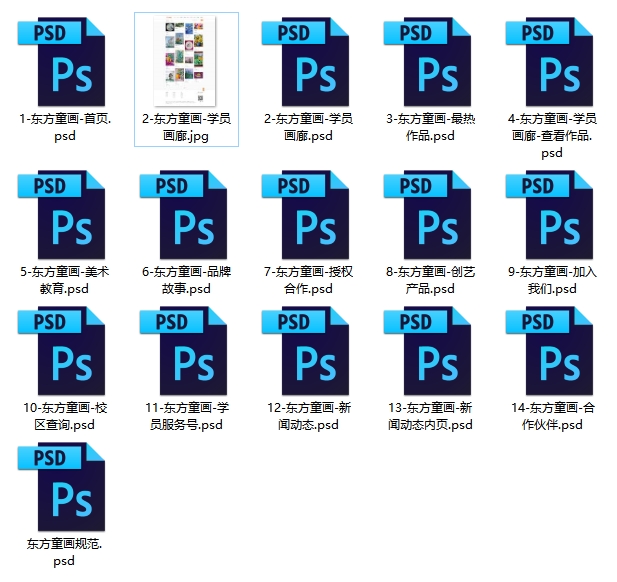Click the file name 2-东方童画-学员画廊.jpg
The image size is (617, 582).
tap(187, 127)
